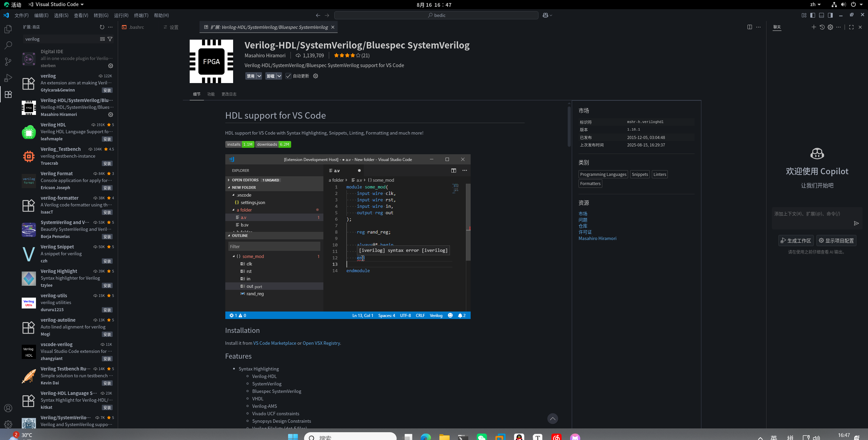Open the VS Code Marketplace link

pos(275,343)
